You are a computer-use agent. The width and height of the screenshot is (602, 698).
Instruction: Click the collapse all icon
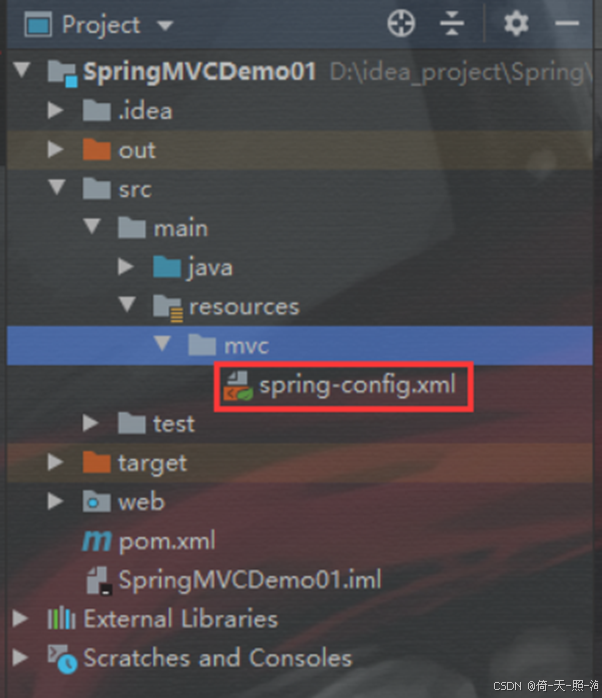pyautogui.click(x=452, y=24)
